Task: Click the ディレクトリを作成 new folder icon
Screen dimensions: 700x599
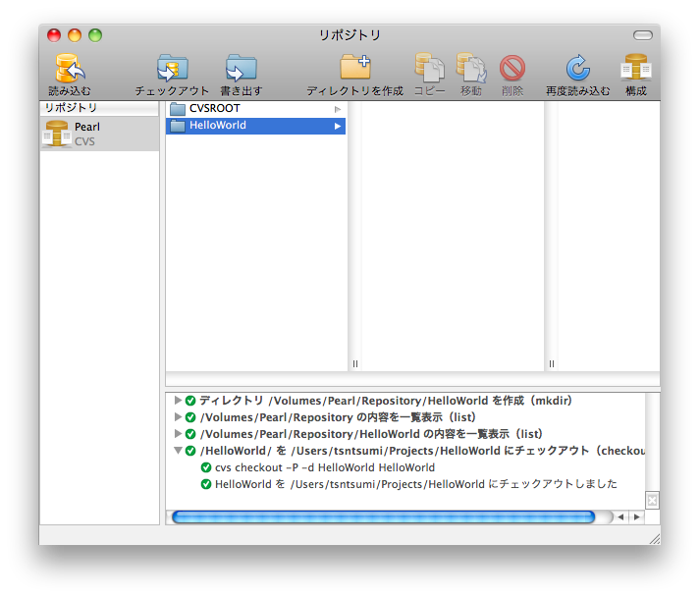Action: click(x=355, y=68)
